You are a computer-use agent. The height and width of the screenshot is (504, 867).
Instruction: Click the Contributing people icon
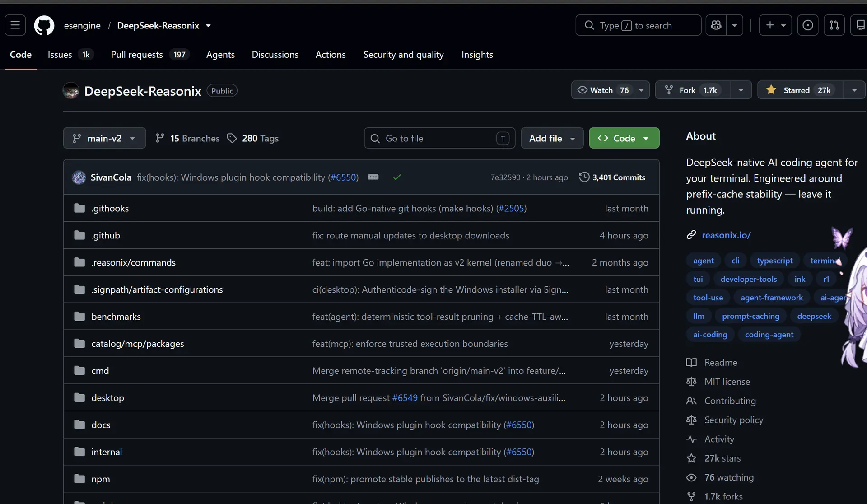[x=691, y=401]
